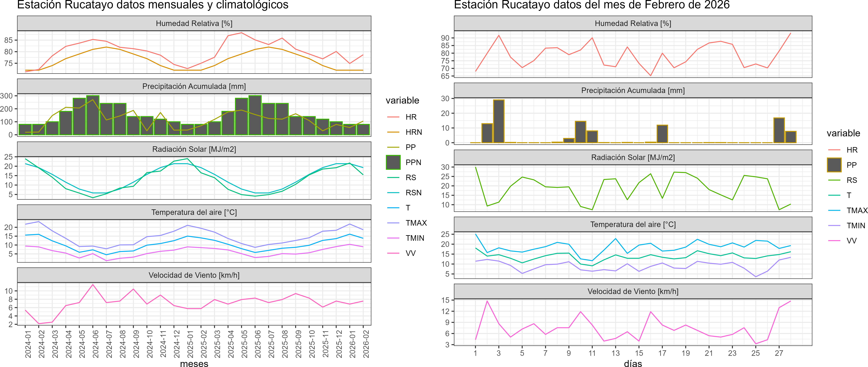The height and width of the screenshot is (367, 868).
Task: Click the PP gray box in right legend
Action: point(834,165)
